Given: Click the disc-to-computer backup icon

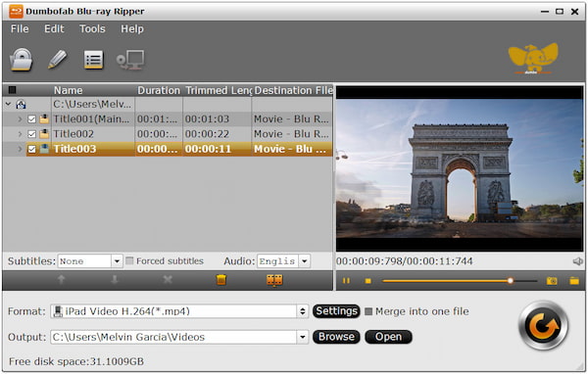Looking at the screenshot, I should point(130,60).
